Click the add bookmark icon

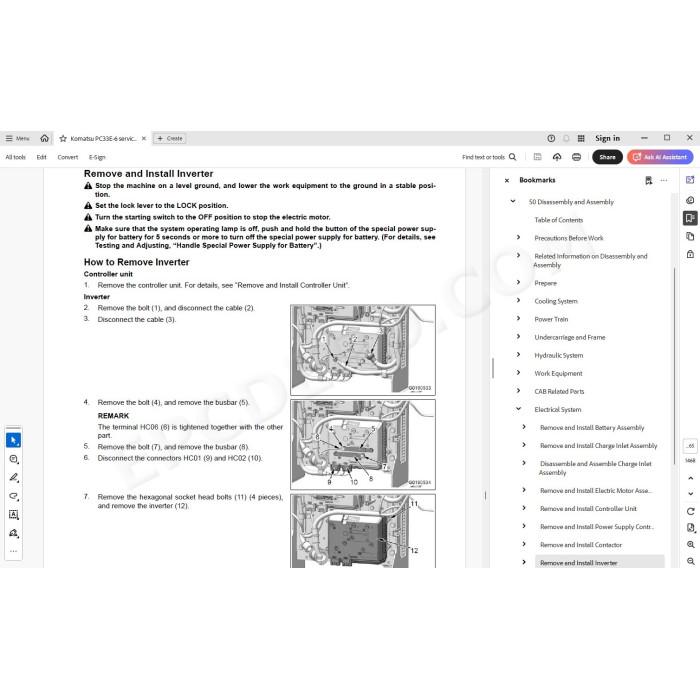648,180
